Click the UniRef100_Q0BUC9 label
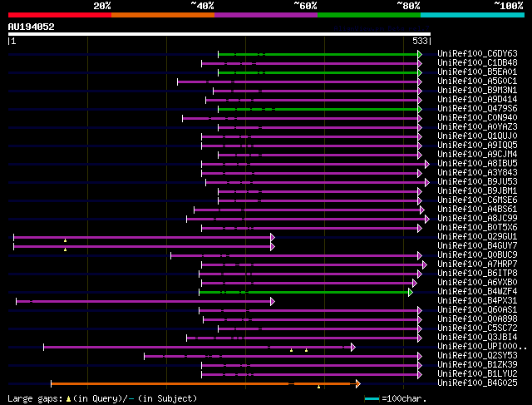This screenshot has height=405, width=532. point(477,255)
